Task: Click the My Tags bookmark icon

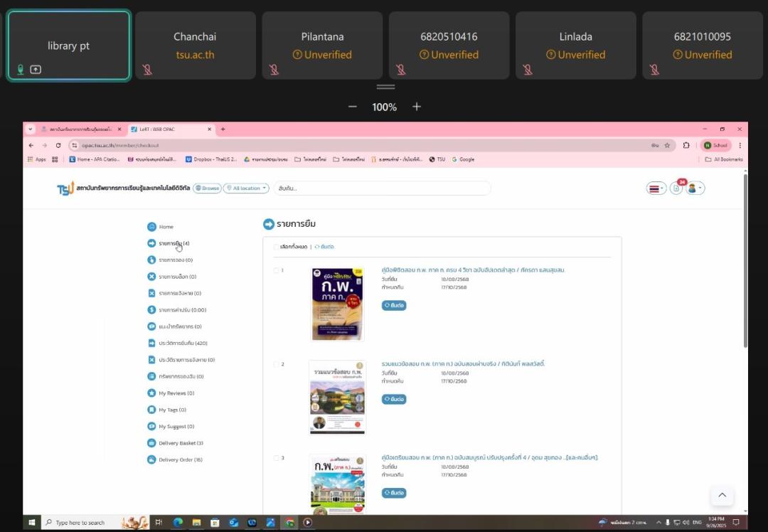Action: [x=151, y=410]
